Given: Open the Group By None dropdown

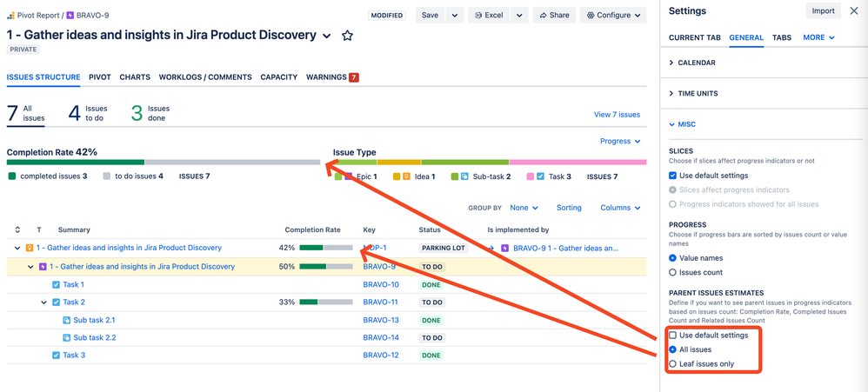Looking at the screenshot, I should (x=524, y=208).
